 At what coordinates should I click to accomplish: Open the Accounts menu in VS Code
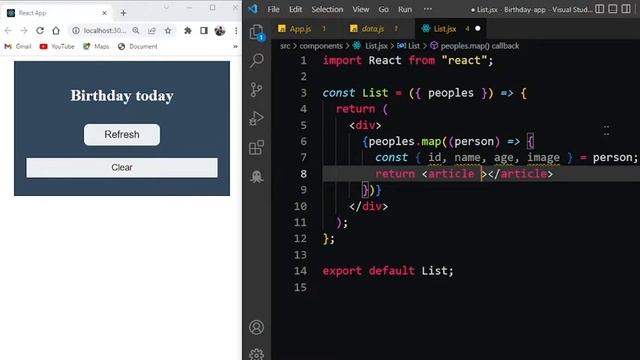(256, 327)
